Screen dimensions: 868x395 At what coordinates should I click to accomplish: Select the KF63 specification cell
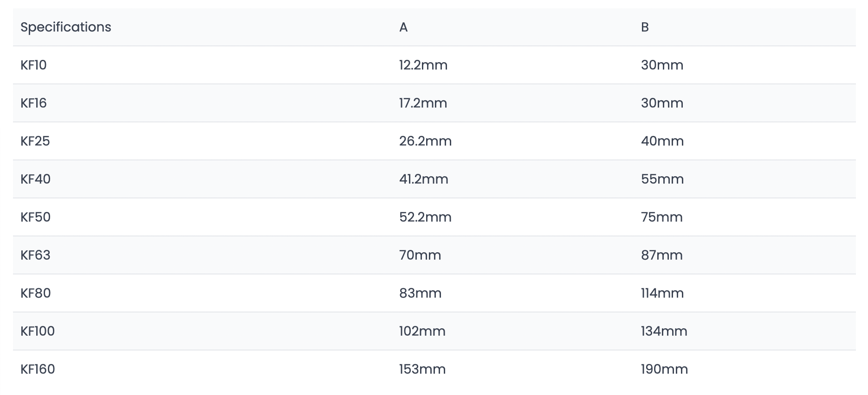35,255
